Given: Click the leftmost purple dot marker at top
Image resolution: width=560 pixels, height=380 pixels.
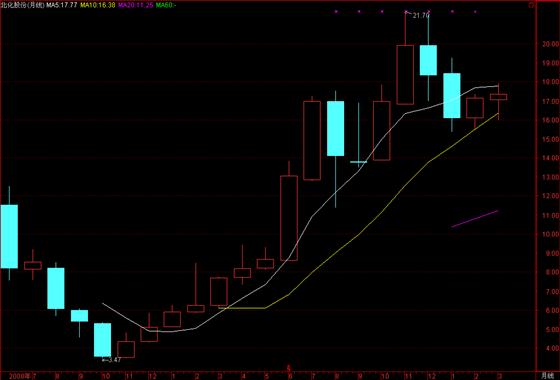Looking at the screenshot, I should click(x=336, y=12).
